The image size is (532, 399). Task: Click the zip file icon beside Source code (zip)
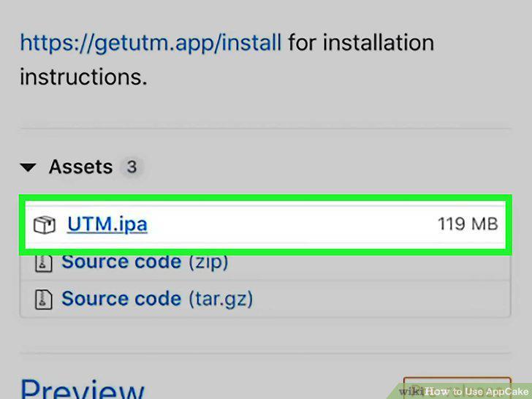point(44,264)
